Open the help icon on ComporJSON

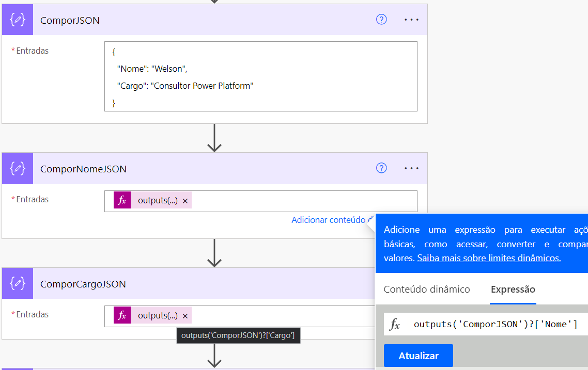coord(381,19)
